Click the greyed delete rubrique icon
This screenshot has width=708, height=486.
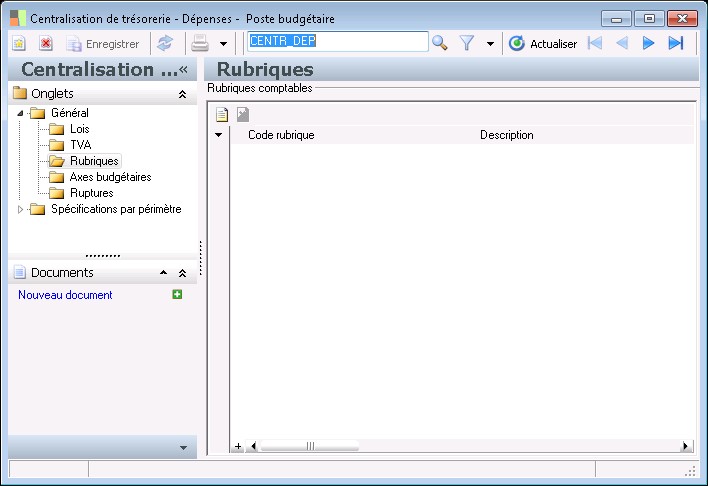click(243, 114)
